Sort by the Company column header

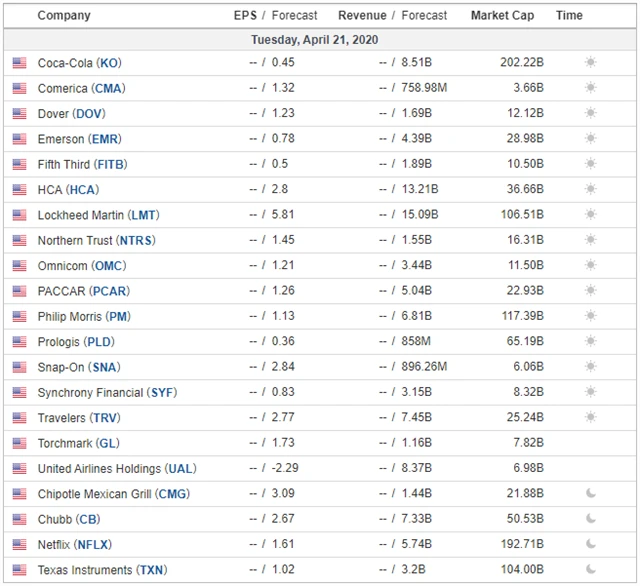coord(63,15)
